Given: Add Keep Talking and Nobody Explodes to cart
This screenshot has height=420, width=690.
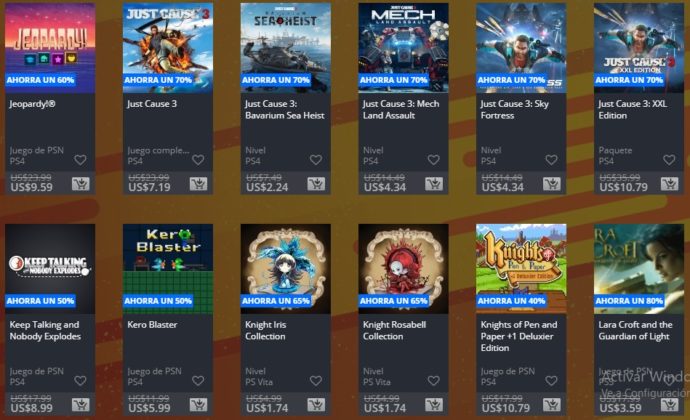Looking at the screenshot, I should (81, 405).
